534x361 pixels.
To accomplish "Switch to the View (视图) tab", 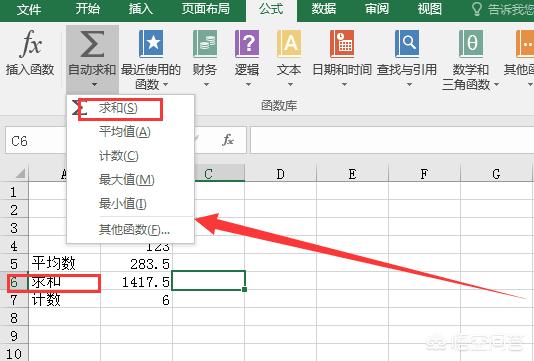I will [x=429, y=9].
